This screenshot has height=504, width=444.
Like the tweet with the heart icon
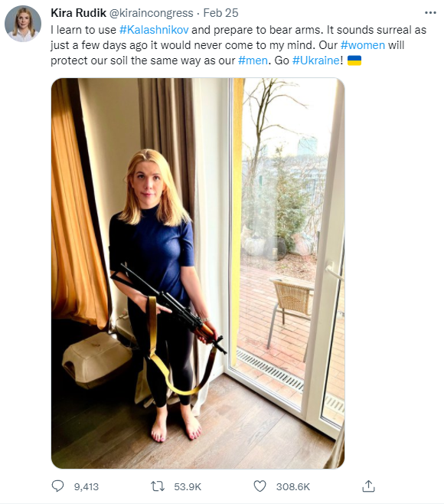260,486
